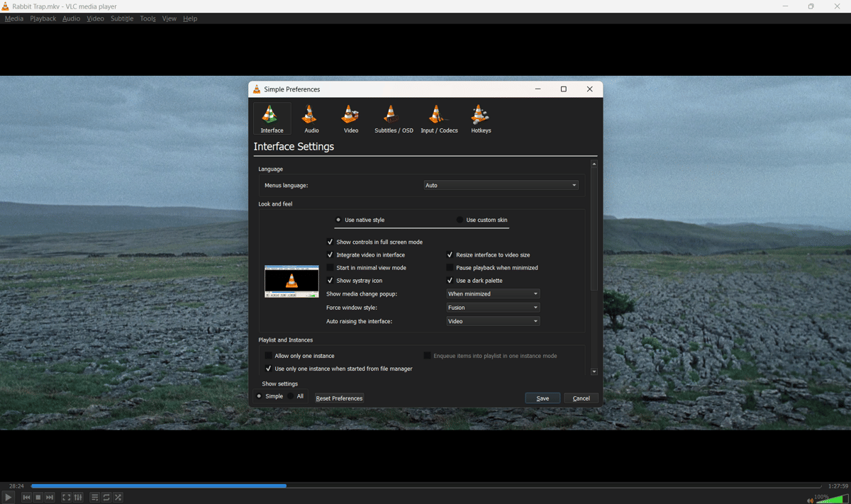Open Auto raising the interface dropdown
The image size is (851, 504).
click(x=493, y=321)
